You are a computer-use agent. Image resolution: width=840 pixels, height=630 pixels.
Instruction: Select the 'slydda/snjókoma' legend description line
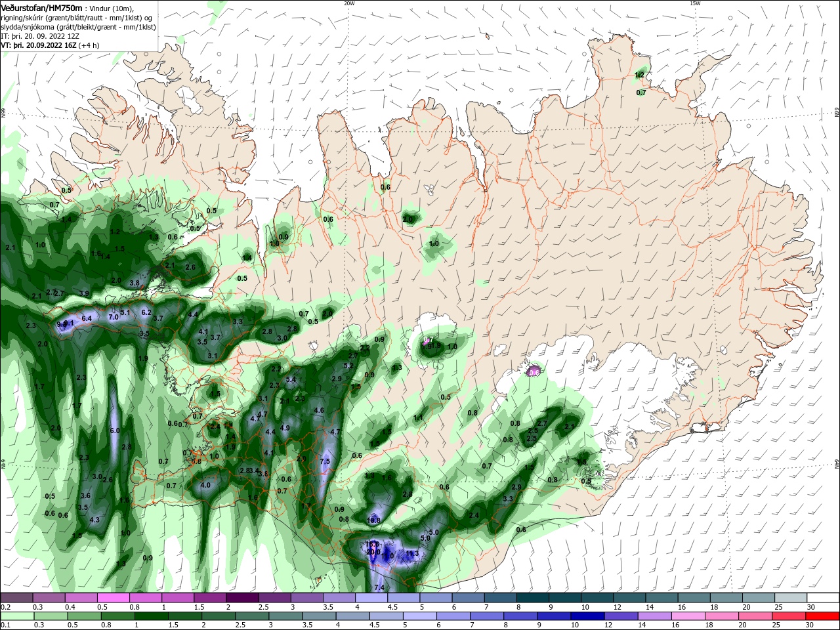click(x=78, y=27)
